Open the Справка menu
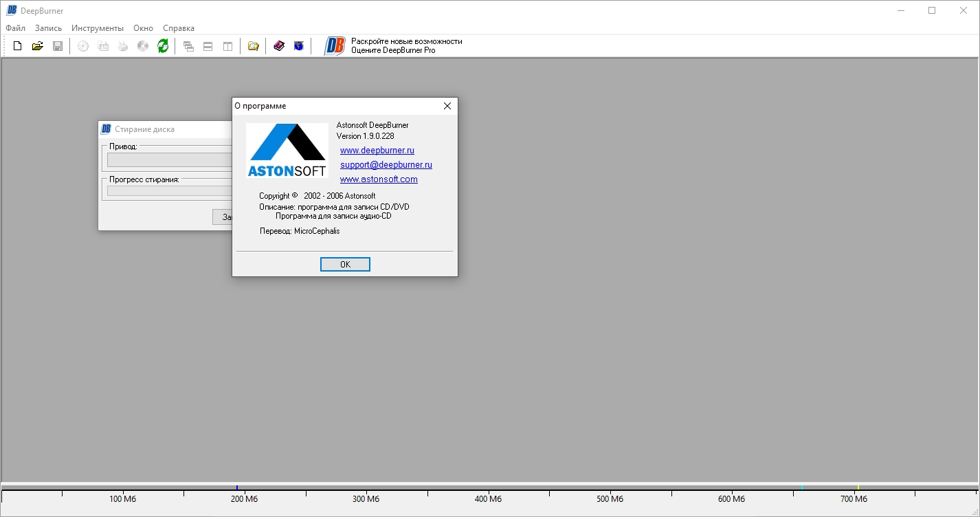 [179, 28]
